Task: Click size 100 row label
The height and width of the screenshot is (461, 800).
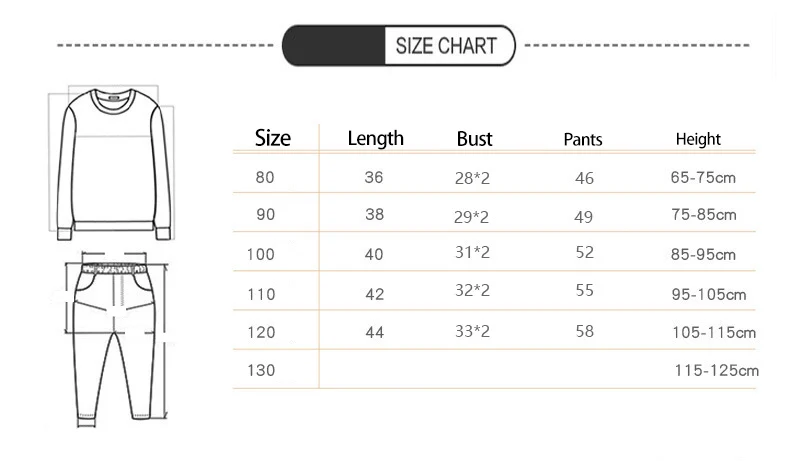Action: point(260,254)
